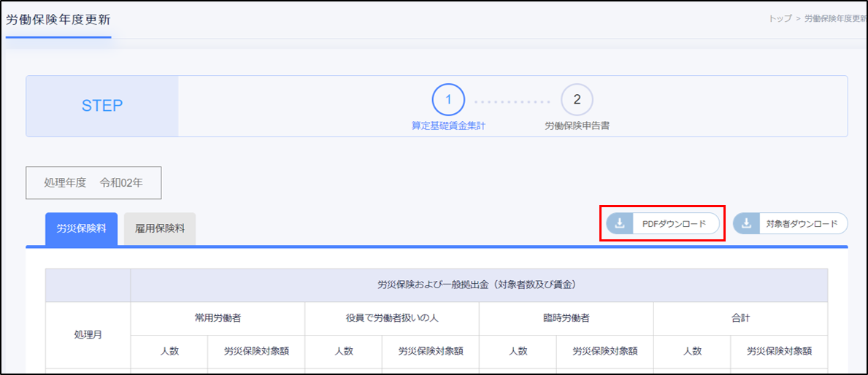This screenshot has height=375, width=868.
Task: Click the 処理年度 令和02年 box
Action: pyautogui.click(x=93, y=183)
